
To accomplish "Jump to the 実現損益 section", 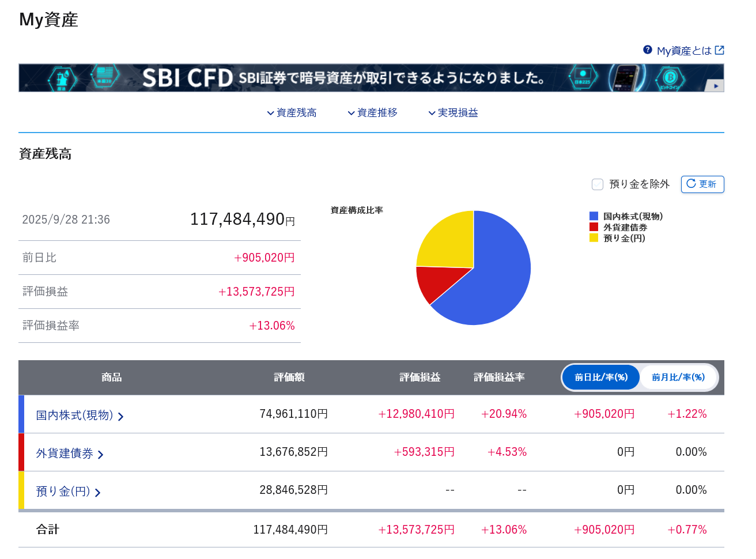I will pos(453,113).
